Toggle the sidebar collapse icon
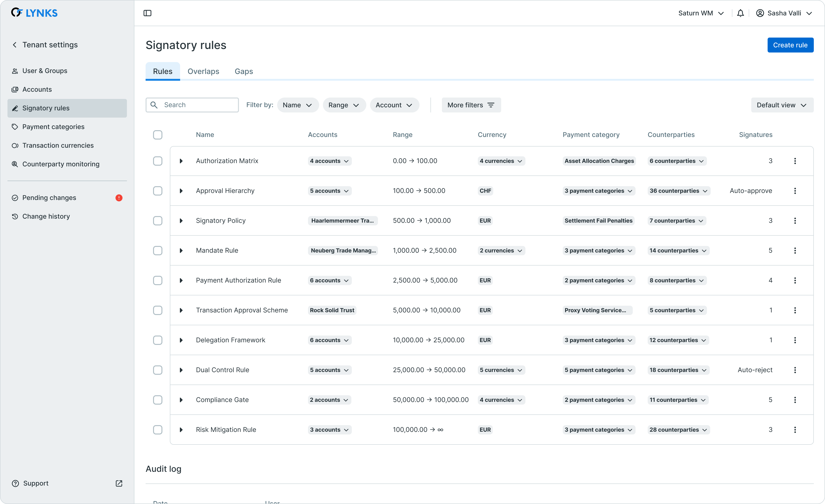Image resolution: width=825 pixels, height=504 pixels. click(147, 13)
